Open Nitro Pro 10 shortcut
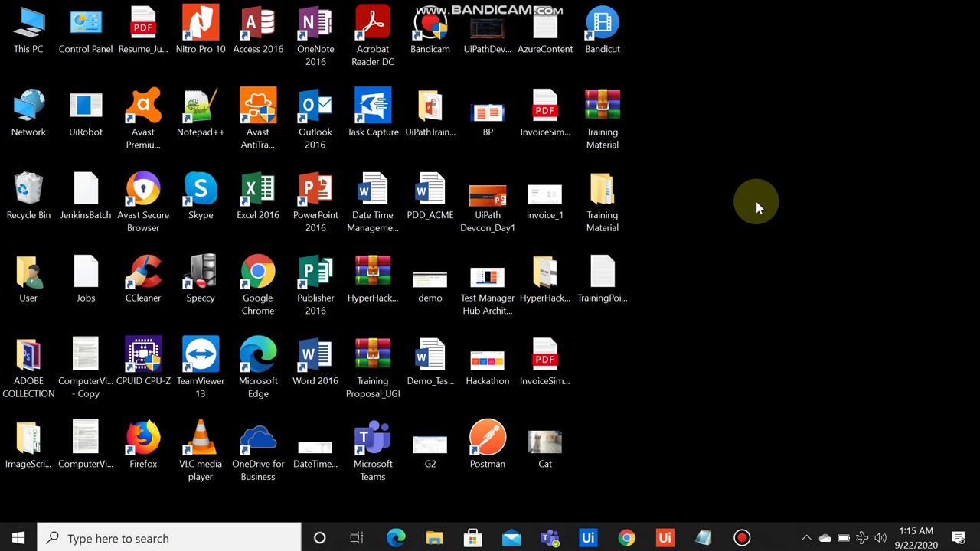This screenshot has width=980, height=551. coord(201,31)
